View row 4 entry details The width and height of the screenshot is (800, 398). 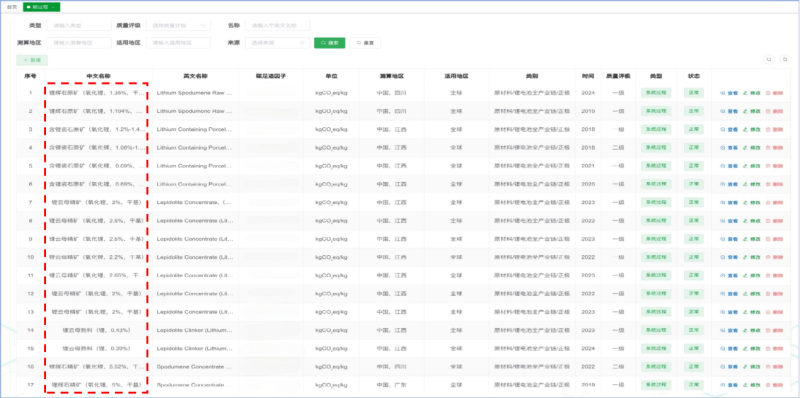[729, 148]
